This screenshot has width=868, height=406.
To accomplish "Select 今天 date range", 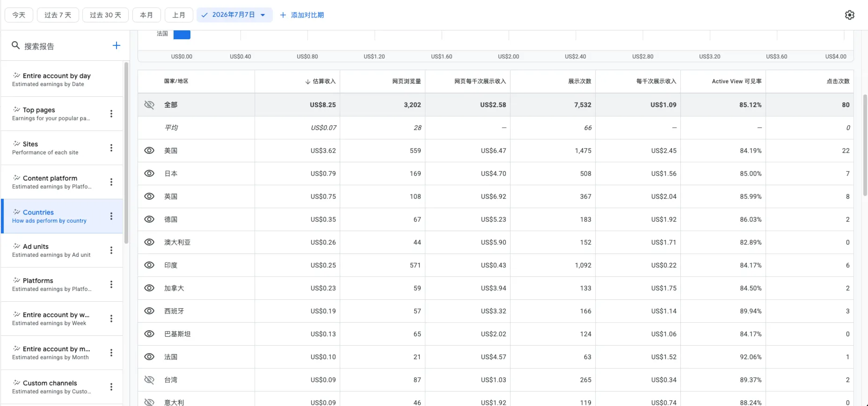I will pos(19,15).
